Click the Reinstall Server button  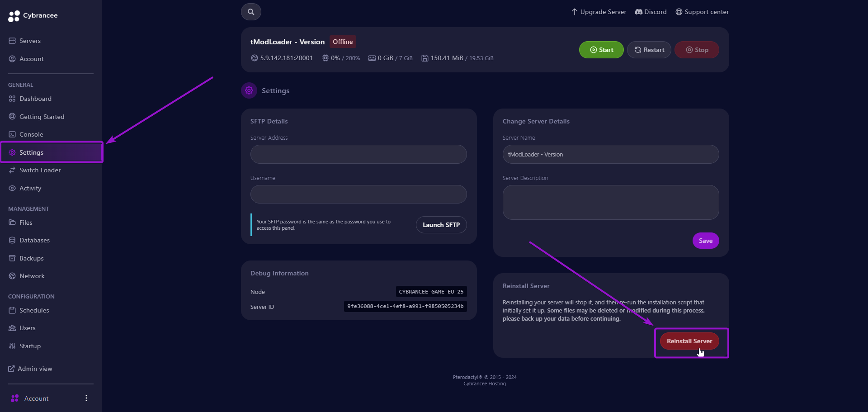(689, 341)
